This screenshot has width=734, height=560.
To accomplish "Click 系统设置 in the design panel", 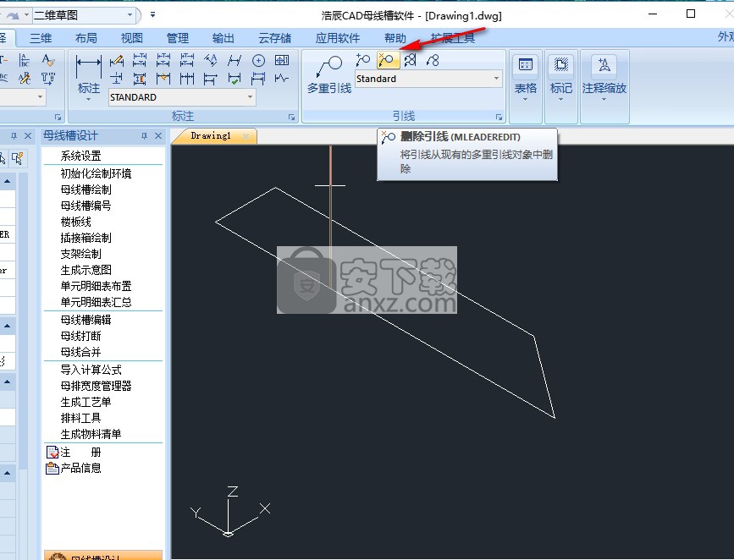I will pyautogui.click(x=80, y=156).
